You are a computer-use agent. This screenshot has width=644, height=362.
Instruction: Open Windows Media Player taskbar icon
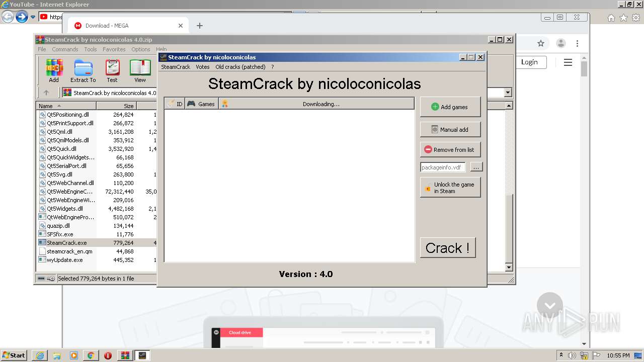click(74, 355)
